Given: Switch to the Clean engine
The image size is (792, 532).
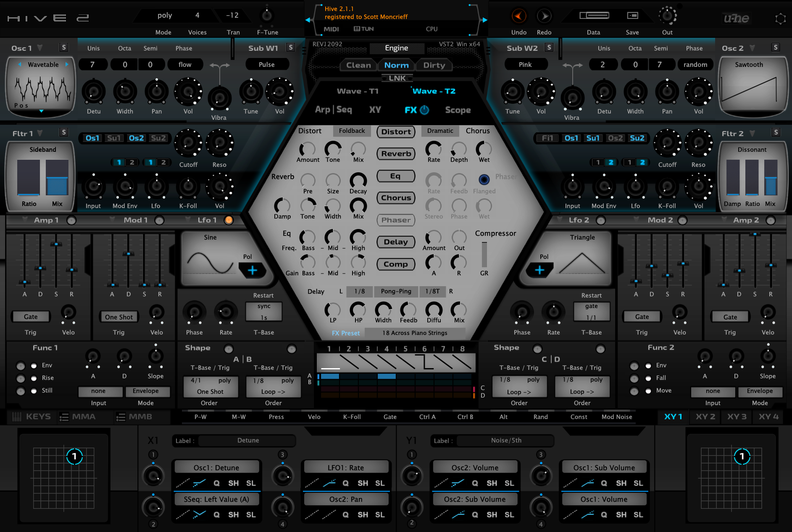Looking at the screenshot, I should tap(358, 65).
